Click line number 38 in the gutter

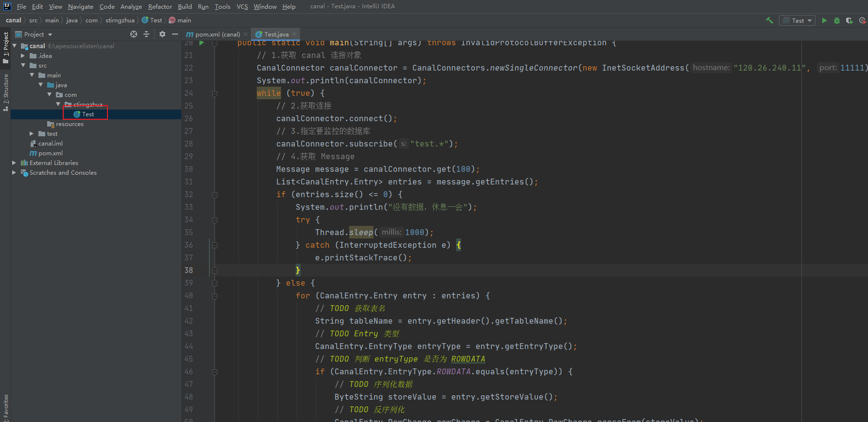pos(189,270)
